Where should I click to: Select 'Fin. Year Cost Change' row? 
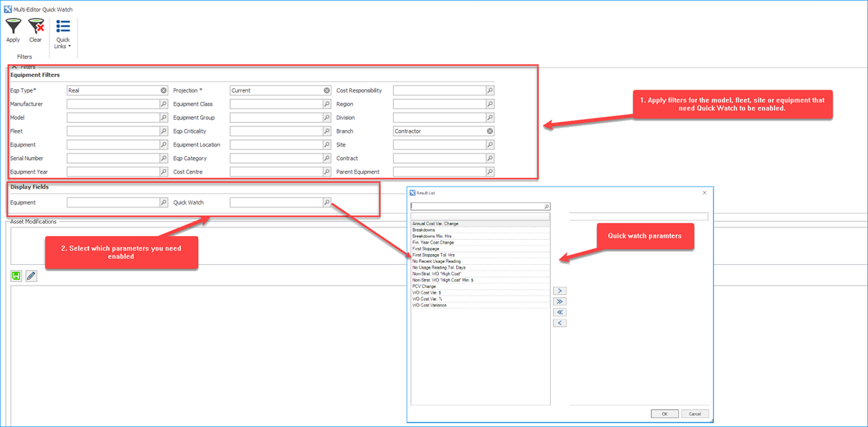481,243
